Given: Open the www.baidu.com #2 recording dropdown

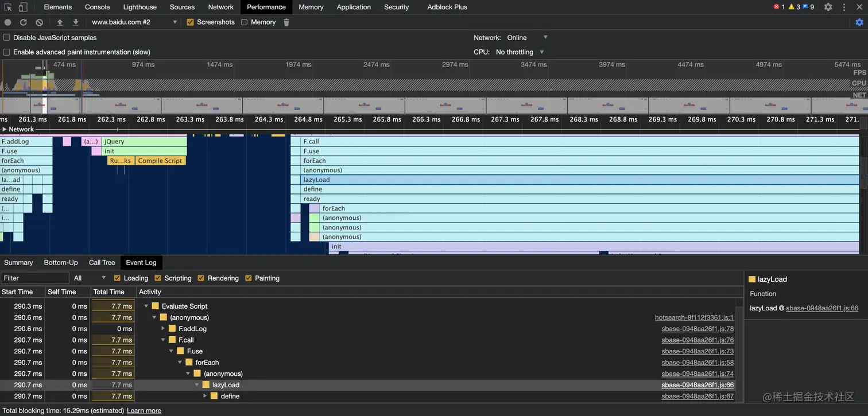Looking at the screenshot, I should (x=134, y=22).
